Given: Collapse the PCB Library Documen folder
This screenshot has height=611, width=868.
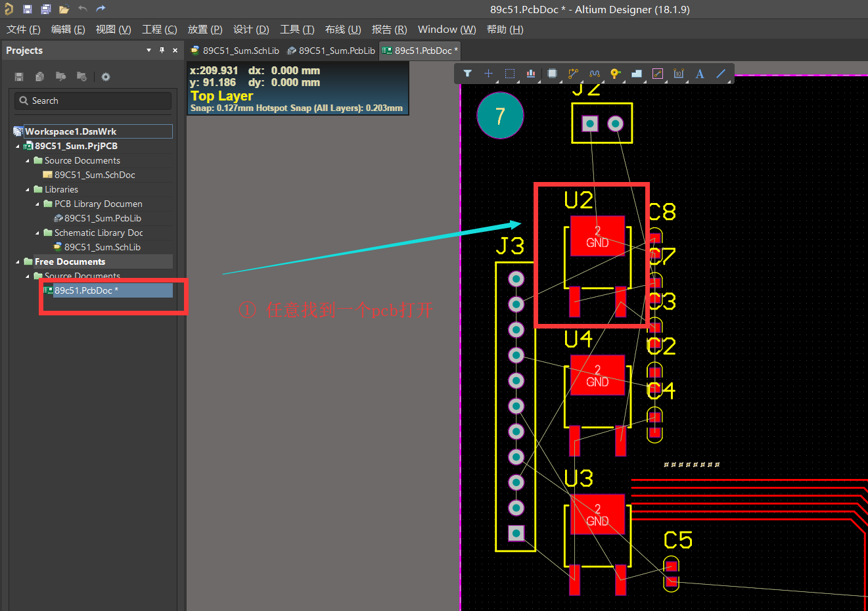Looking at the screenshot, I should point(37,204).
